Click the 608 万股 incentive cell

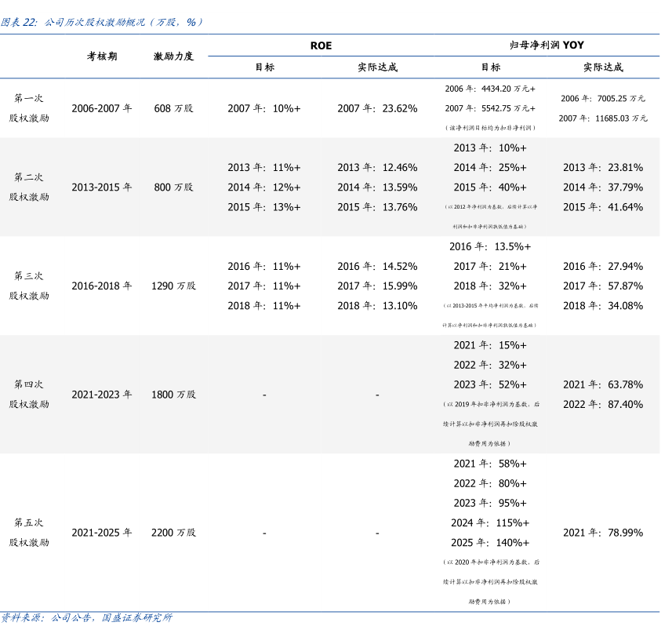coord(173,108)
